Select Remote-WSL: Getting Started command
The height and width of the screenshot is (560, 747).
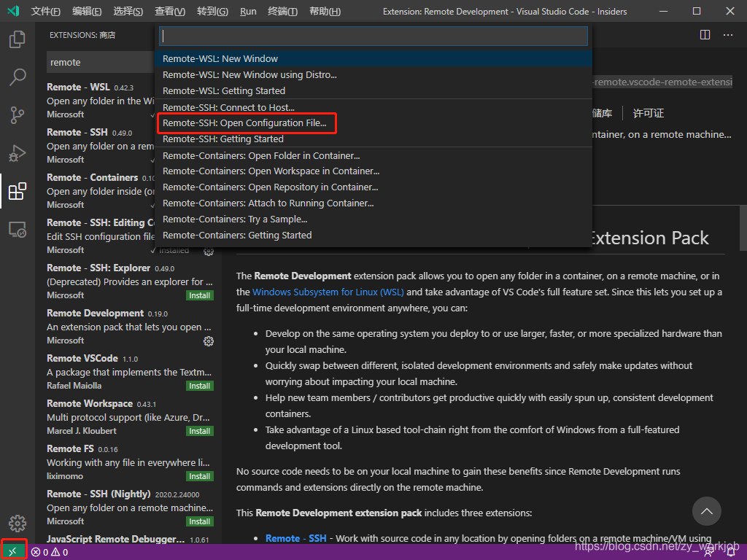coord(373,91)
